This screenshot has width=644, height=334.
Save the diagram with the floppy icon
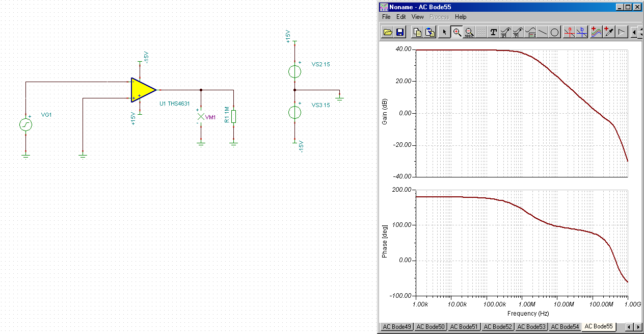[400, 32]
